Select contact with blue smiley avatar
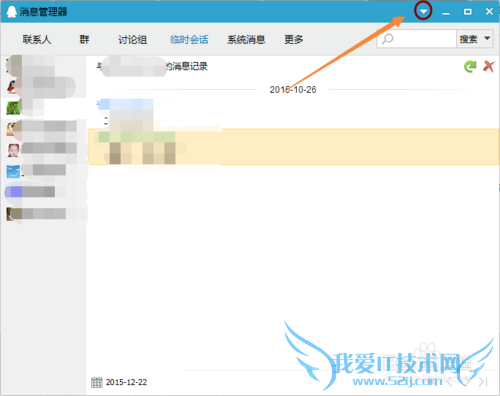 pos(42,171)
